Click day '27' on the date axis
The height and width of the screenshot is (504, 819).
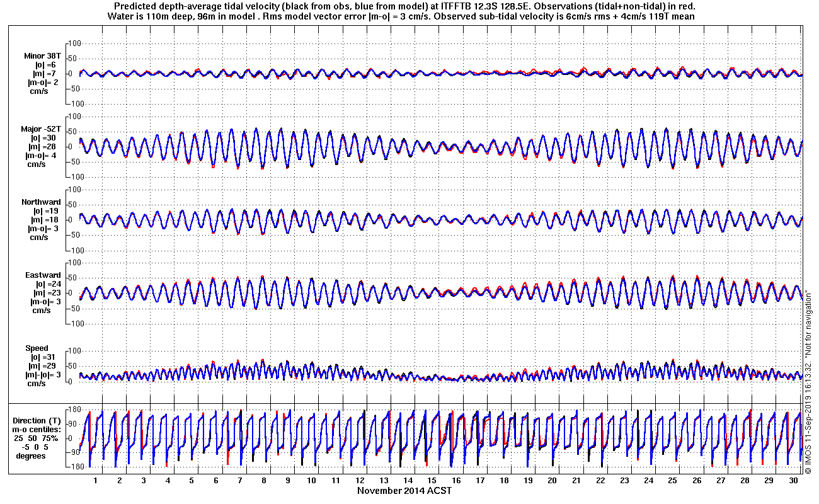(721, 480)
